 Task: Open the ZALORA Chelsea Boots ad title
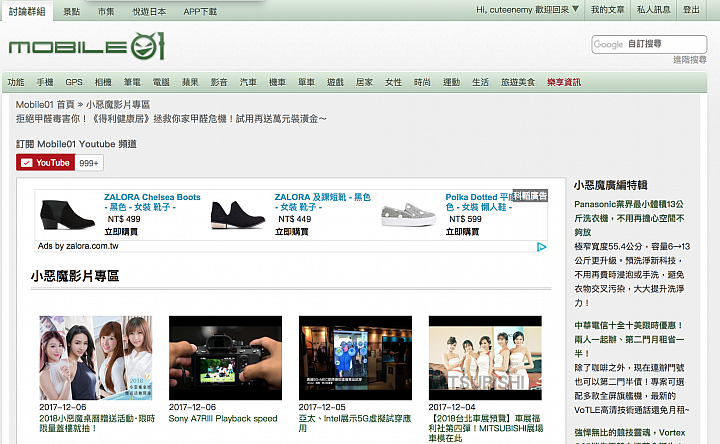tap(152, 202)
